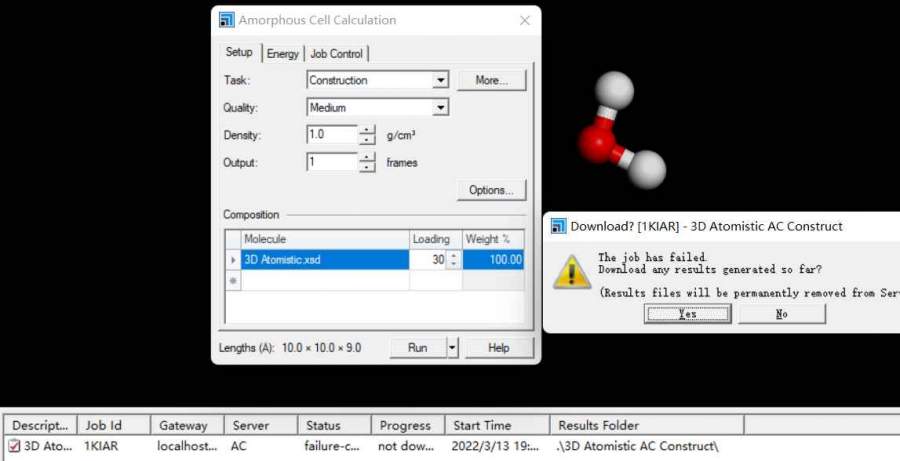Click the Weight % column header
900x461 pixels.
(494, 239)
